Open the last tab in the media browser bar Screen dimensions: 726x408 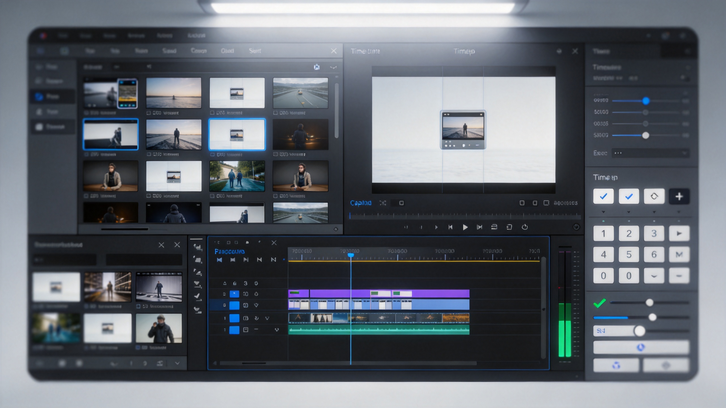255,51
